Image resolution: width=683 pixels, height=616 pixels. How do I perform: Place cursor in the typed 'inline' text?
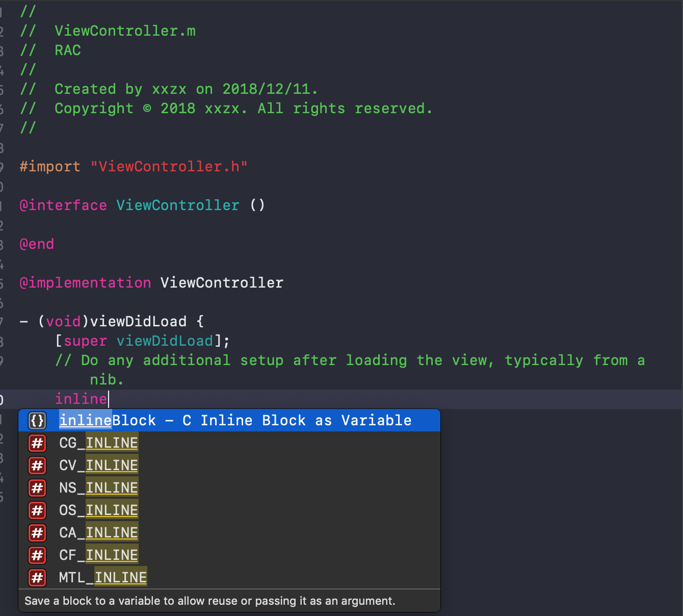click(x=81, y=399)
